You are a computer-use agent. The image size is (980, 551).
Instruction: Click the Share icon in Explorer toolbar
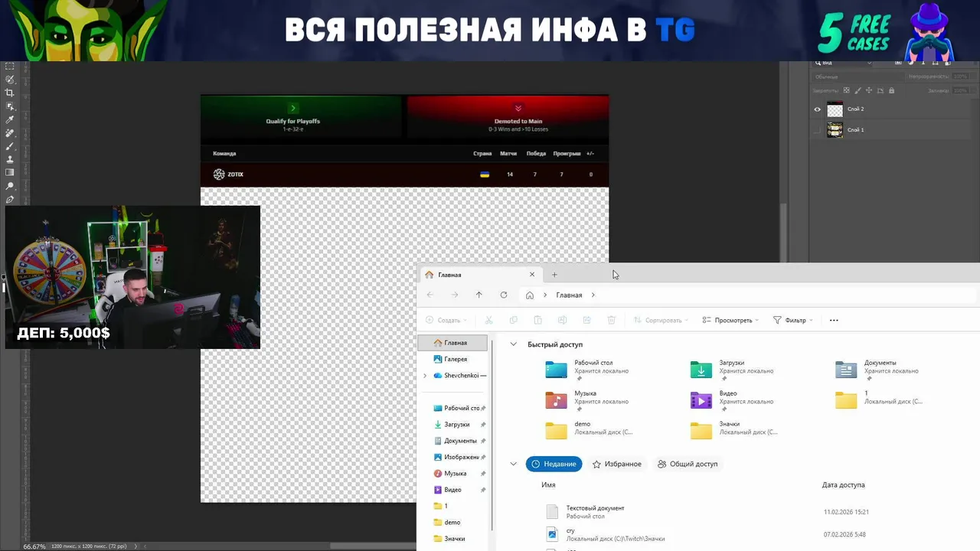tap(586, 320)
